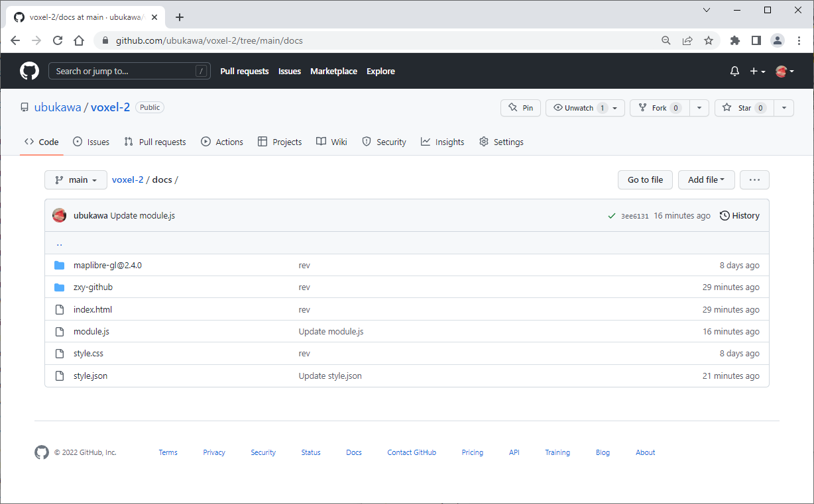Click voxel-2 in the breadcrumb path
Image resolution: width=814 pixels, height=504 pixels.
128,179
